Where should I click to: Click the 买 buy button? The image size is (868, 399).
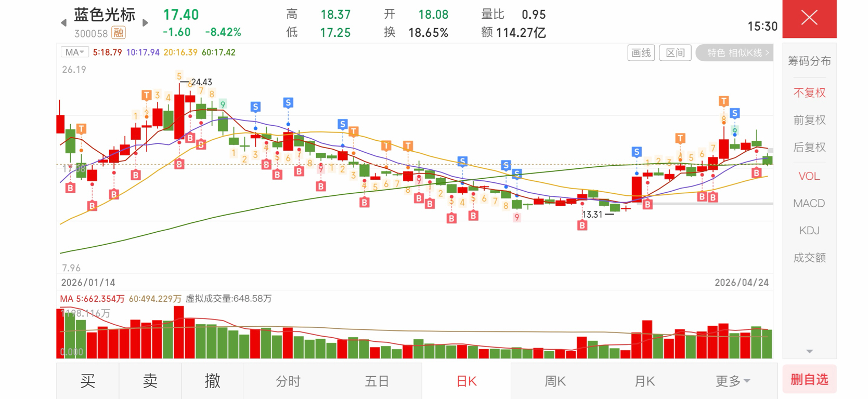click(88, 381)
